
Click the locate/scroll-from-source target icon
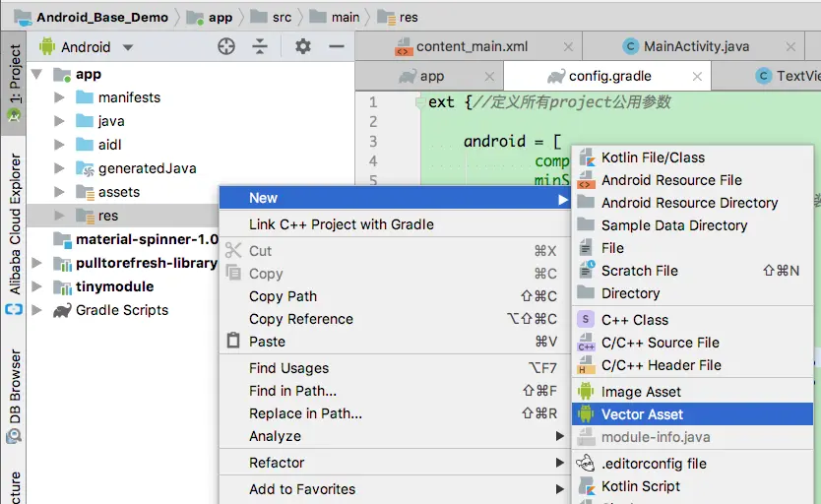click(226, 46)
